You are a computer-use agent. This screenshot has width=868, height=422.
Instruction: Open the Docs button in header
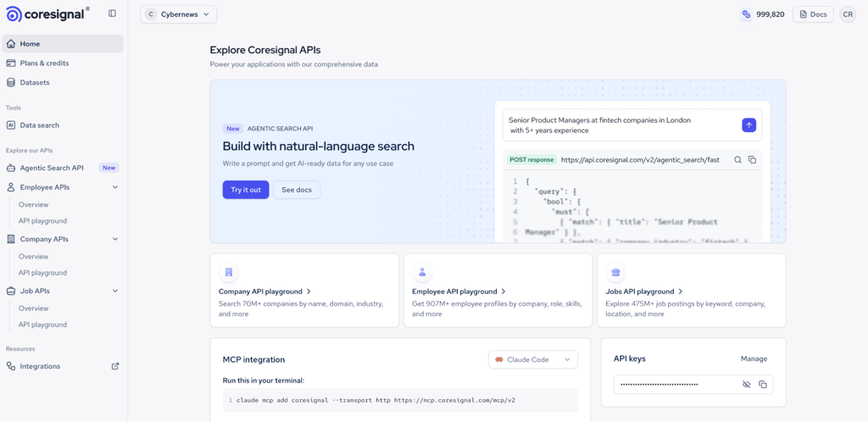point(813,14)
